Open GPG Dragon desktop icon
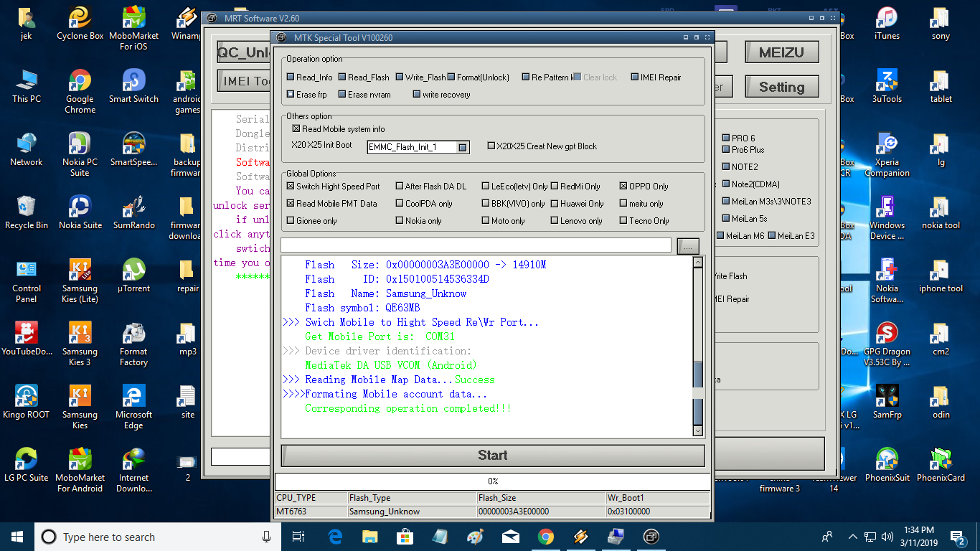The image size is (980, 551). (x=887, y=344)
